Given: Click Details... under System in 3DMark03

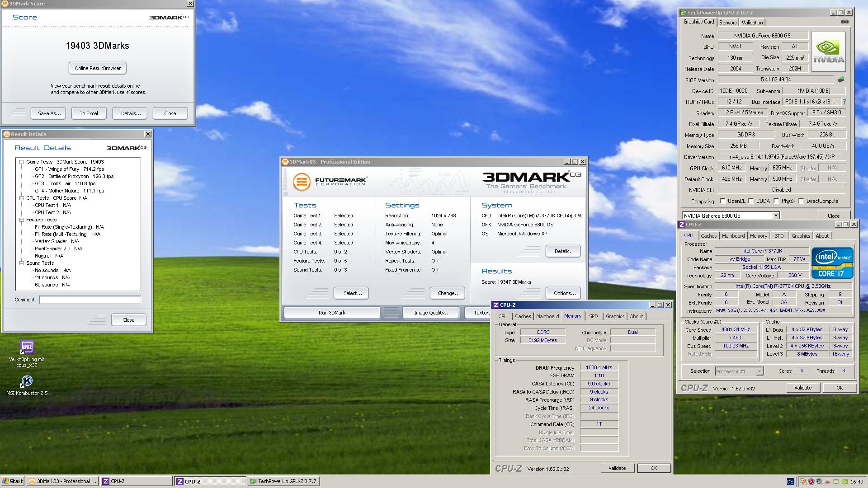Looking at the screenshot, I should (564, 251).
